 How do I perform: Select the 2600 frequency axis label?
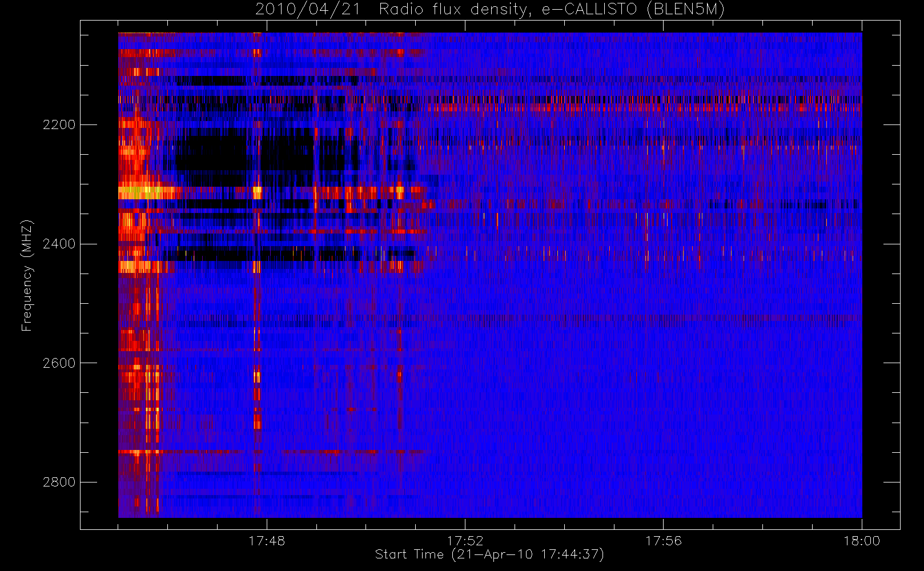(x=59, y=363)
